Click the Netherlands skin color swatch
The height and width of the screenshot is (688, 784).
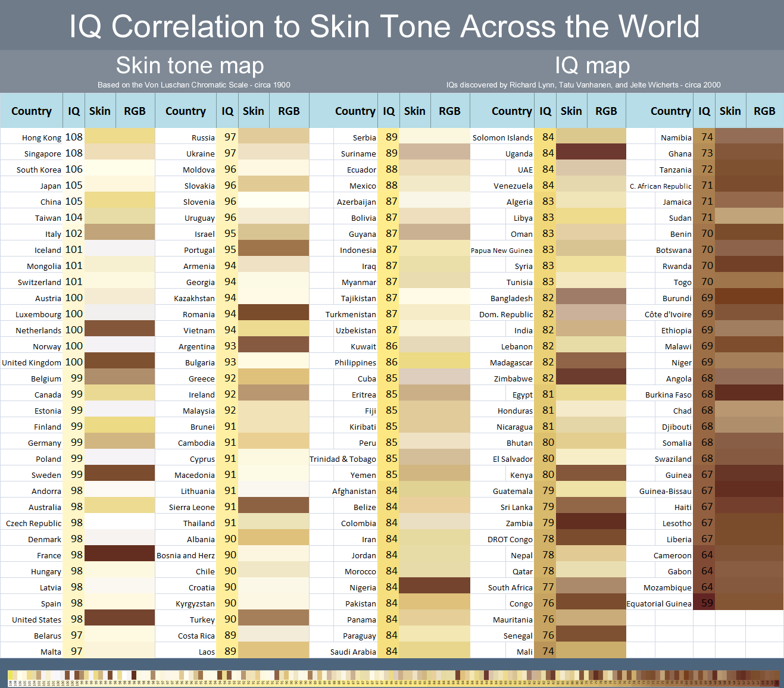click(120, 330)
